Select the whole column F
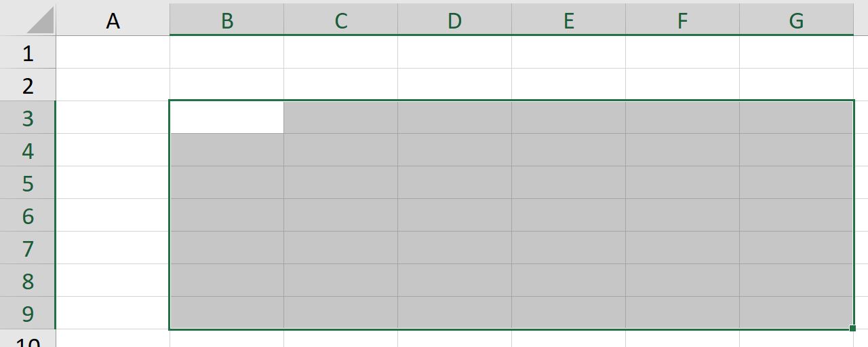The image size is (868, 347). [682, 21]
